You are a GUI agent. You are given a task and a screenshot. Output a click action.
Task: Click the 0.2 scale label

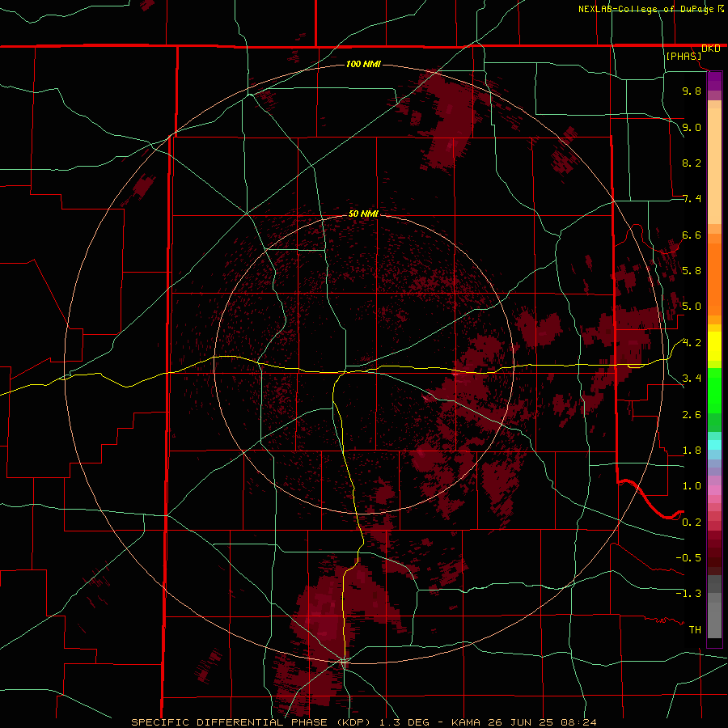[x=692, y=522]
